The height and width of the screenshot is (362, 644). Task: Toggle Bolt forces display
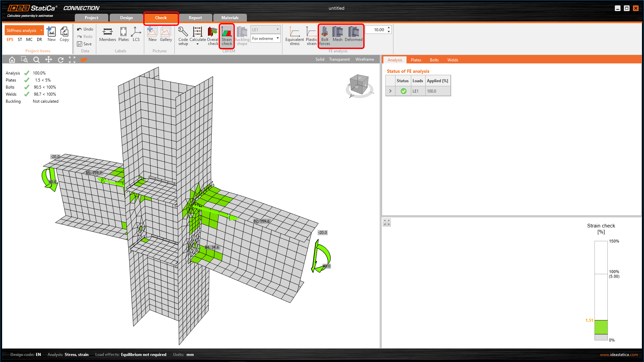(324, 36)
